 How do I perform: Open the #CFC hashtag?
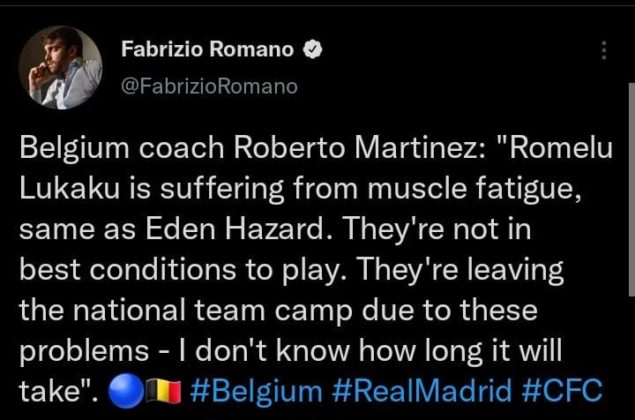562,390
